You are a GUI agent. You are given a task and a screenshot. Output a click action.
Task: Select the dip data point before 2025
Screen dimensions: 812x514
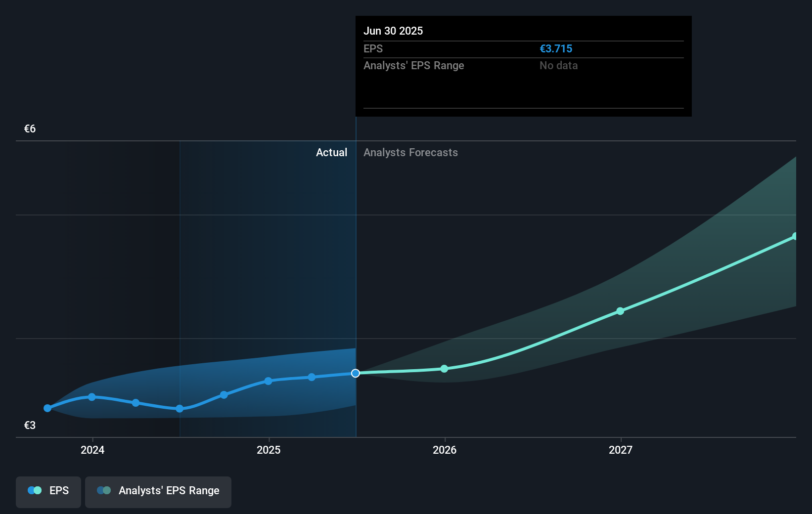(x=179, y=409)
